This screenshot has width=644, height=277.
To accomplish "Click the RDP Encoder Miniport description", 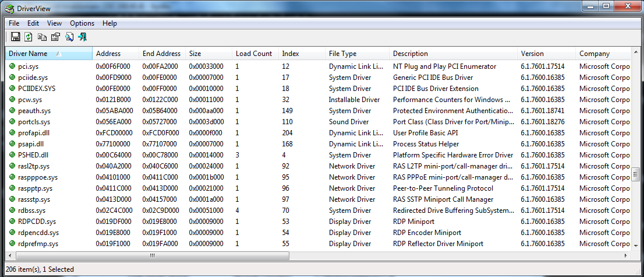I will tap(427, 233).
